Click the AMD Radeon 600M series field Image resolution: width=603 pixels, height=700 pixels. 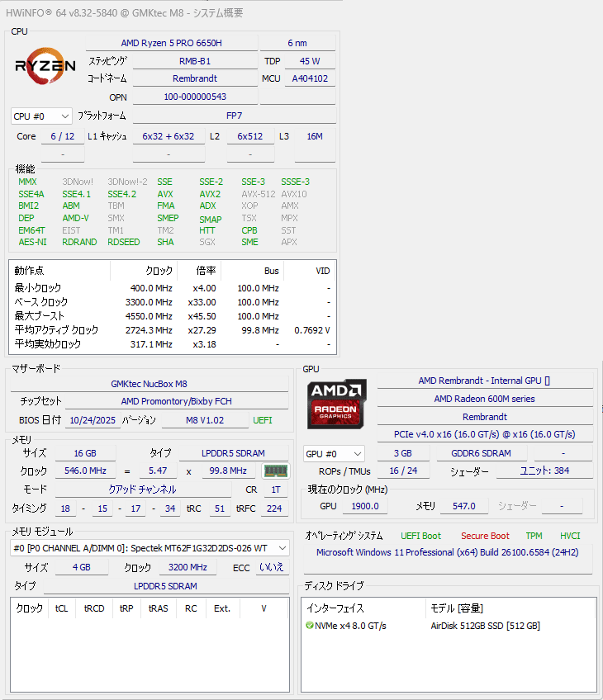pos(484,399)
